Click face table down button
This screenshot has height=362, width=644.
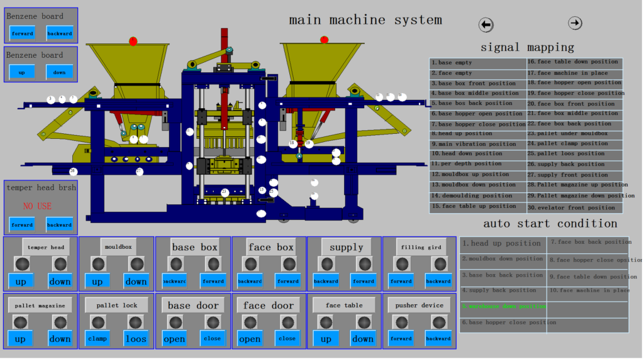363,339
